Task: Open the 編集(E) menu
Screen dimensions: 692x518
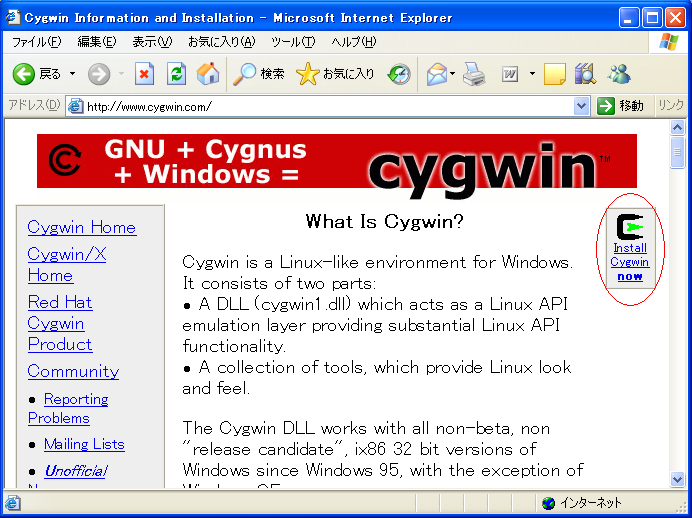Action: click(97, 42)
